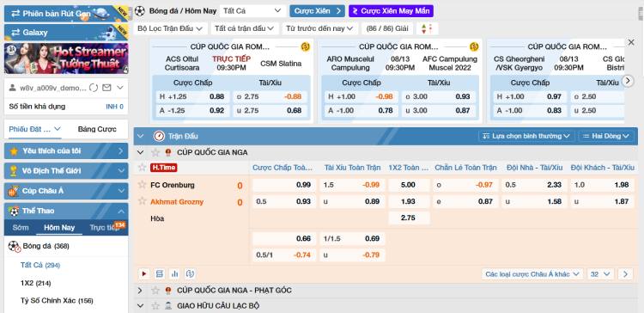Open Từ trước đến nay dropdown
The image size is (644, 313).
(319, 28)
